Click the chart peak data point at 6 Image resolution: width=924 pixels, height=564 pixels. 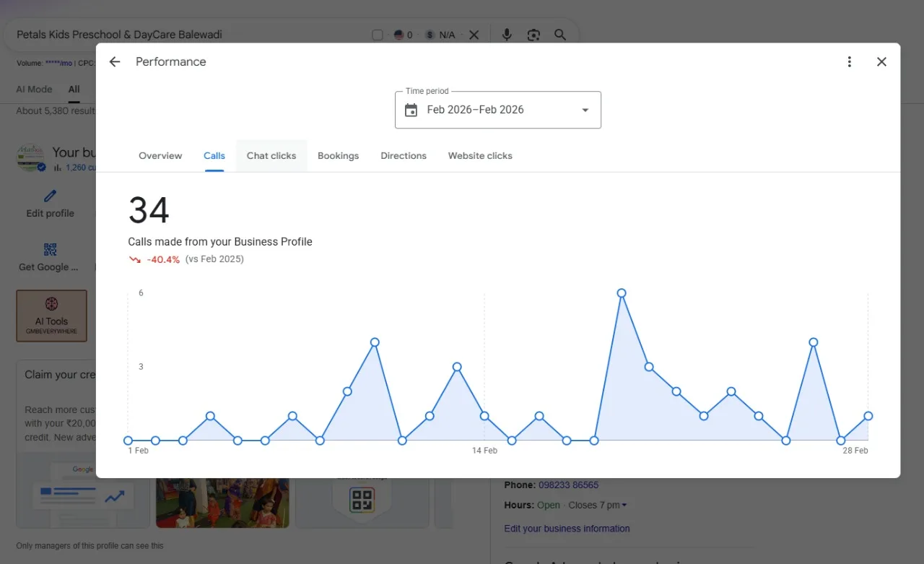click(x=622, y=293)
